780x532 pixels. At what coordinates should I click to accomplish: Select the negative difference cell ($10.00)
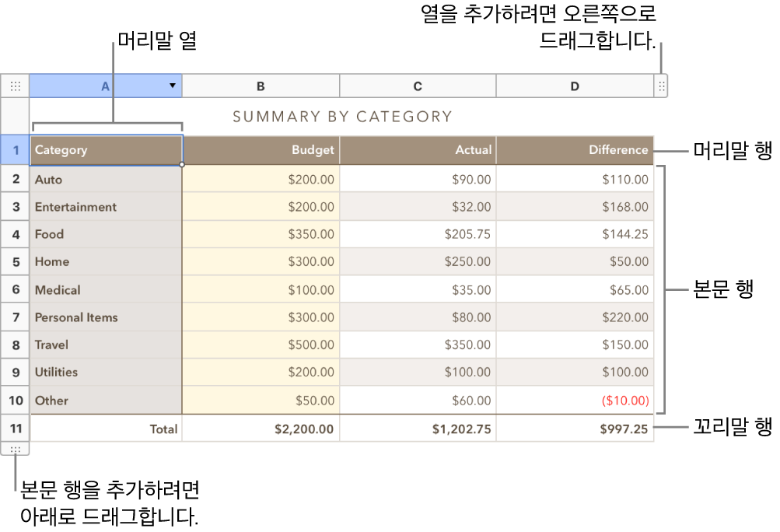[575, 400]
